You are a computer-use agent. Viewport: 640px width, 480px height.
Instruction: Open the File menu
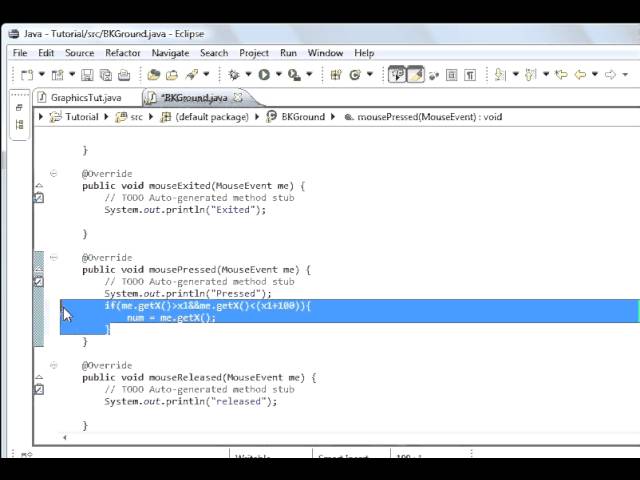[20, 53]
